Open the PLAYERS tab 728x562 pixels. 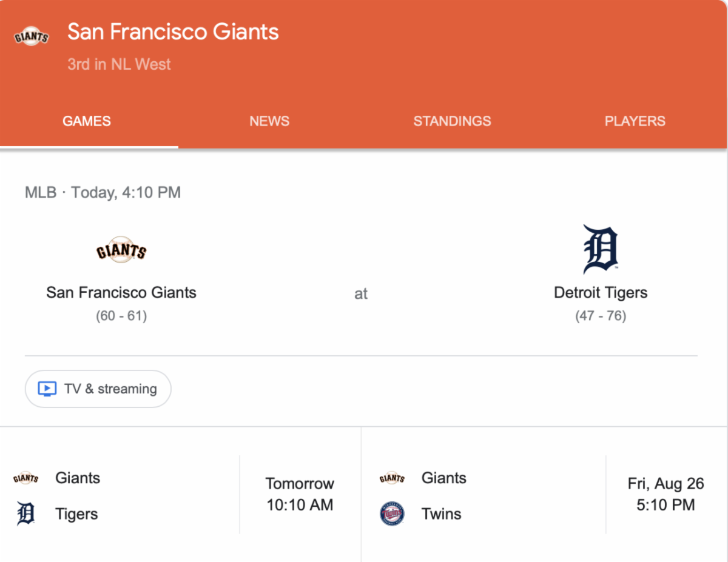[635, 121]
